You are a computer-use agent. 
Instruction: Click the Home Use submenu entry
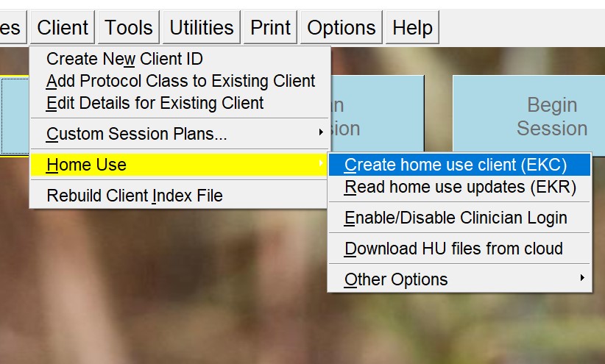point(180,165)
